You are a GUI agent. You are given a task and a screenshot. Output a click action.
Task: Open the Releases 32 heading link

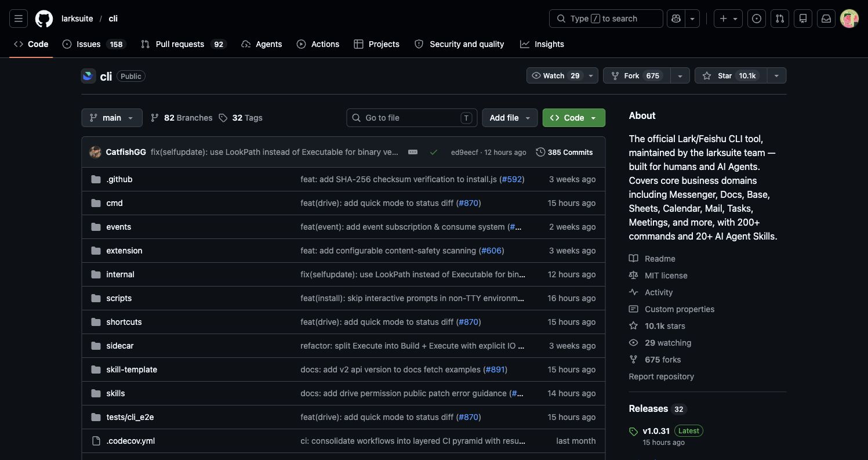pyautogui.click(x=658, y=409)
